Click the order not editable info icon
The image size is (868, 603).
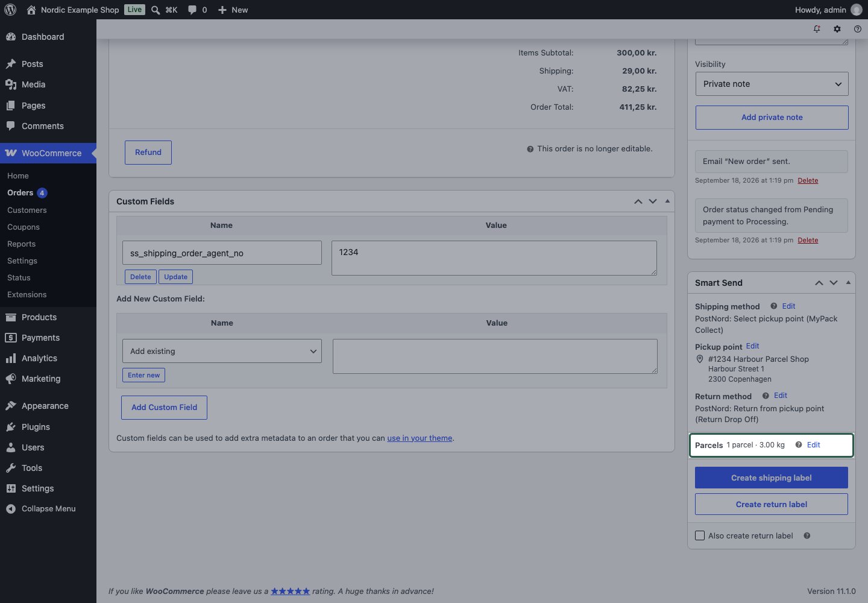click(530, 149)
